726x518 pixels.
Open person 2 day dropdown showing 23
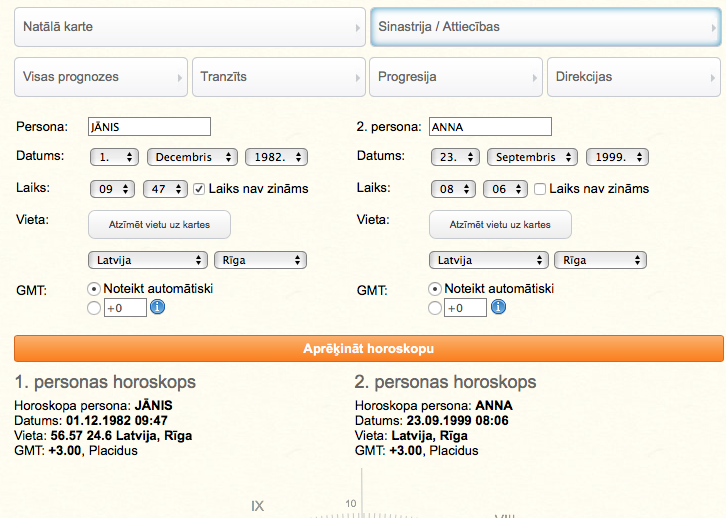[x=454, y=157]
